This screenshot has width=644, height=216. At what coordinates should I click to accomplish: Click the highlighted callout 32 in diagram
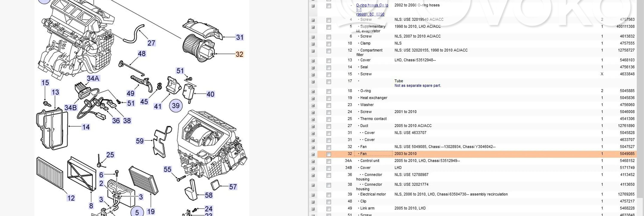point(239,54)
